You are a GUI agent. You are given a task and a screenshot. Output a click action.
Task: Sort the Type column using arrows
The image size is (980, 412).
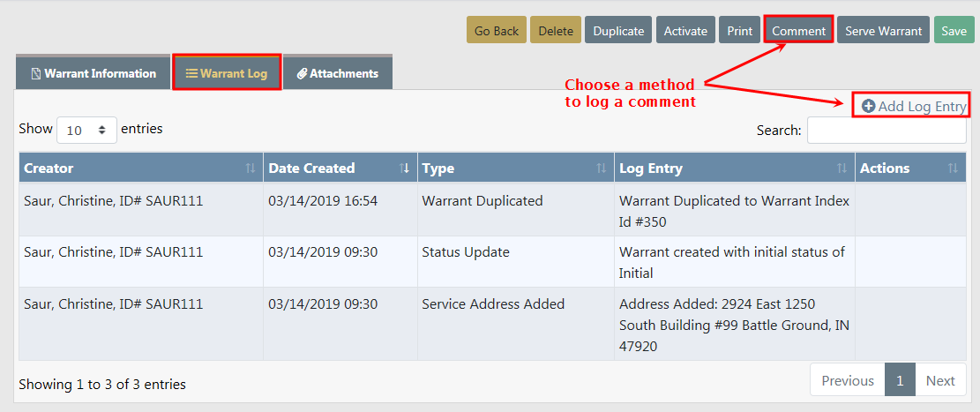click(601, 169)
